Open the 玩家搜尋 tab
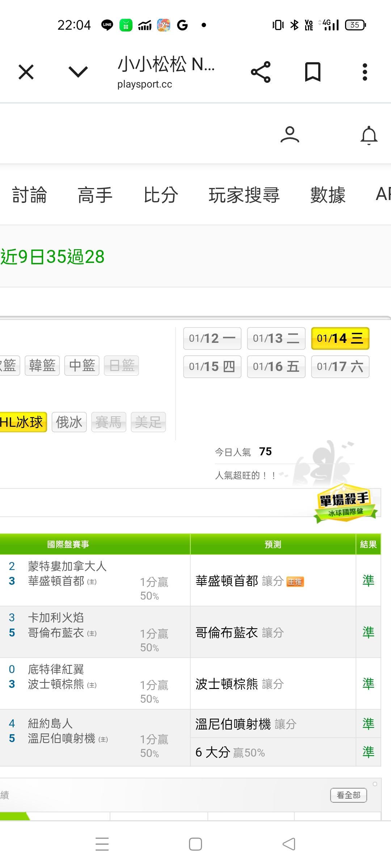 pyautogui.click(x=244, y=195)
